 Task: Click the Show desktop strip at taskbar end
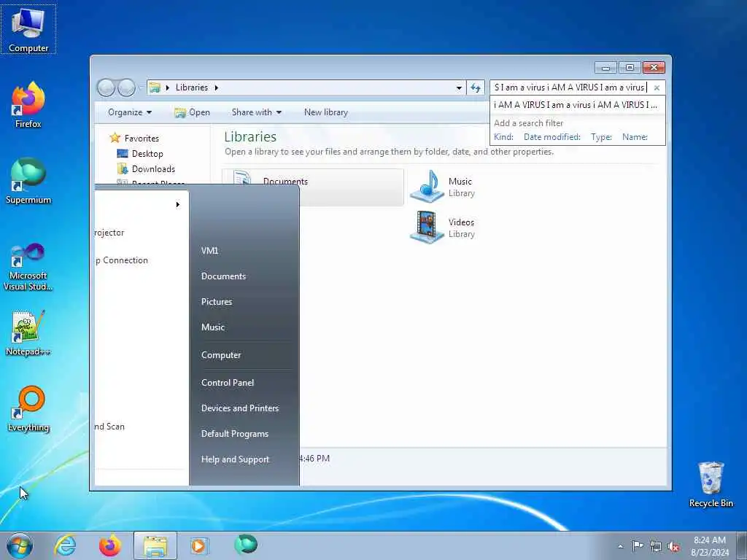pyautogui.click(x=742, y=545)
